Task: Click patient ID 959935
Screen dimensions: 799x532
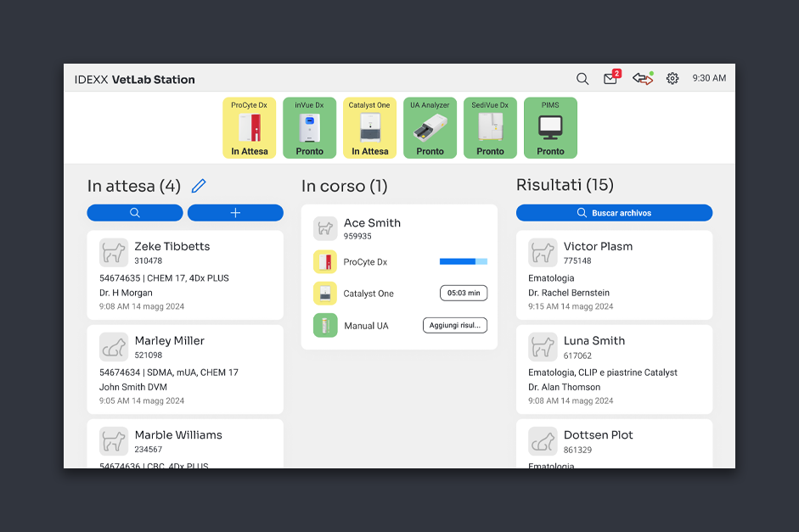Action: pos(357,236)
